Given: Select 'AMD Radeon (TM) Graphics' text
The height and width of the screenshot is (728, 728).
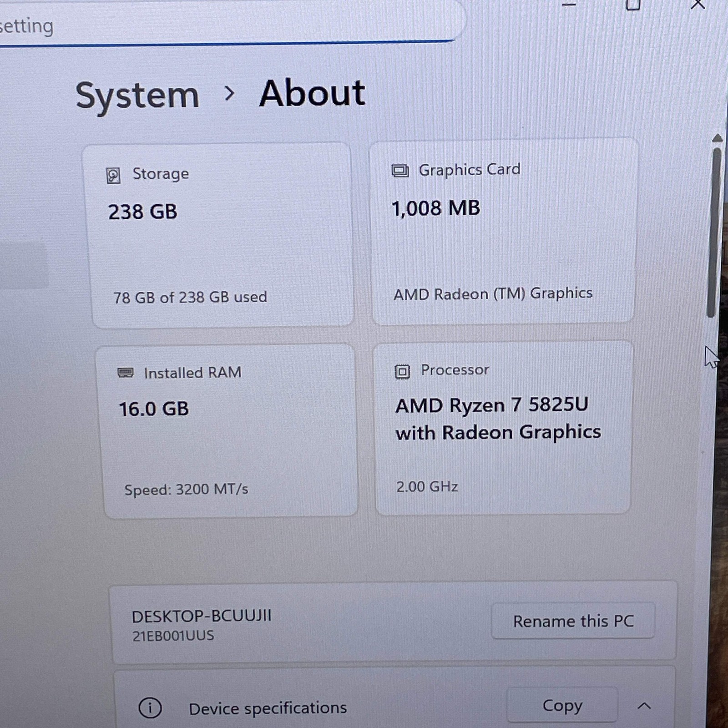Looking at the screenshot, I should [493, 294].
